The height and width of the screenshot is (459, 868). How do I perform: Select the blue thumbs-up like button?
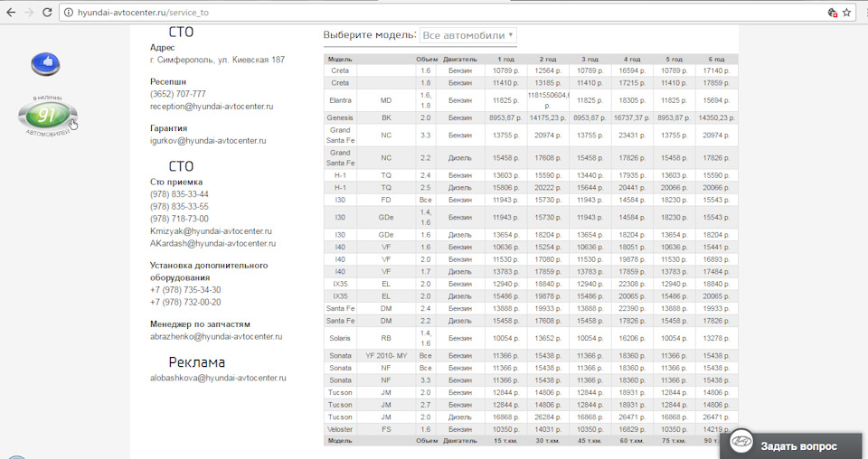45,63
